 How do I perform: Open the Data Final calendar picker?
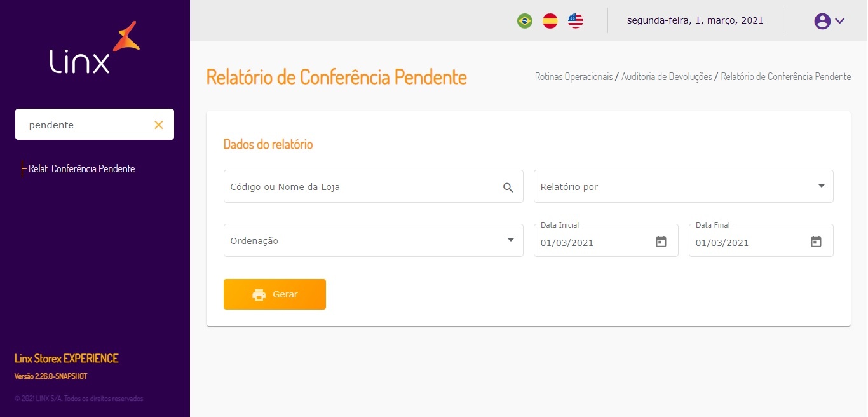[x=816, y=242]
